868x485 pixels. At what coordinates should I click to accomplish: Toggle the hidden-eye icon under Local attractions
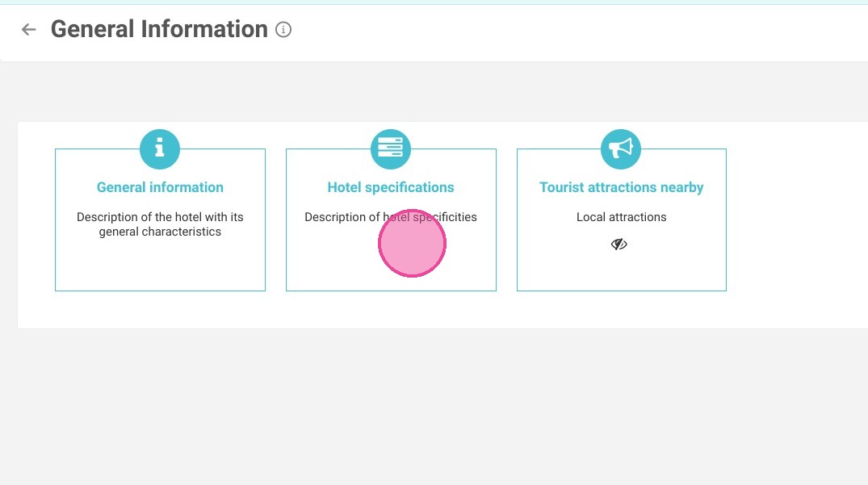coord(619,244)
